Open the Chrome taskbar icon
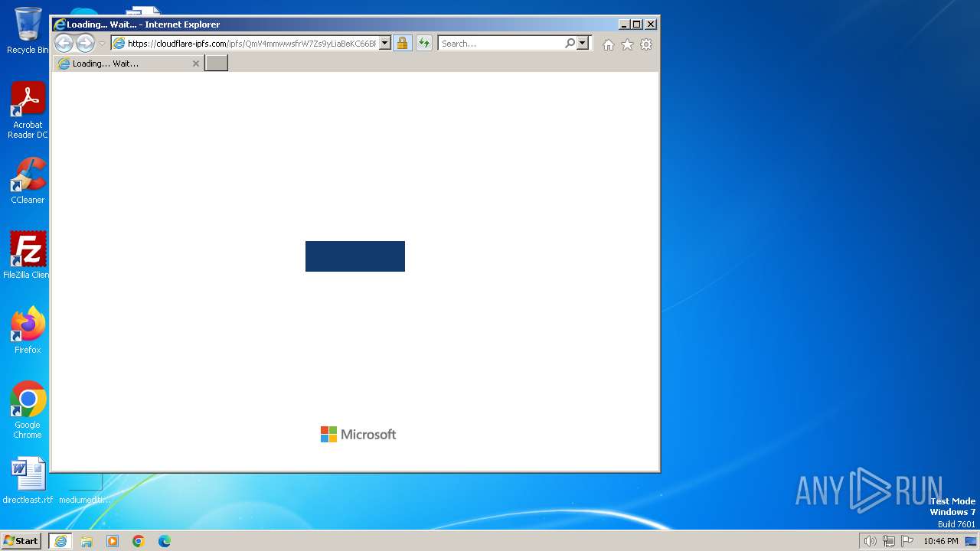The width and height of the screenshot is (980, 551). tap(139, 541)
